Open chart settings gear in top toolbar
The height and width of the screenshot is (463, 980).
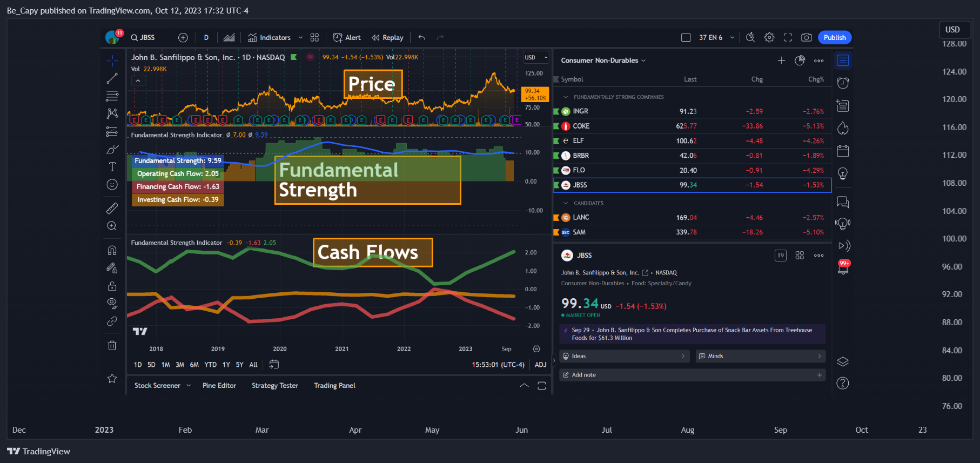click(769, 37)
